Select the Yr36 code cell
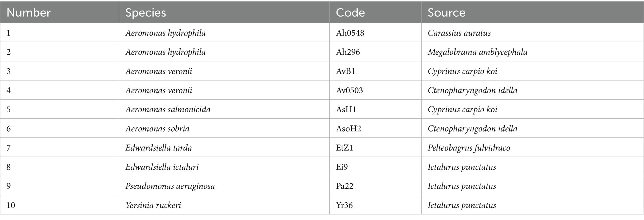Image resolution: width=644 pixels, height=220 pixels. pyautogui.click(x=375, y=205)
